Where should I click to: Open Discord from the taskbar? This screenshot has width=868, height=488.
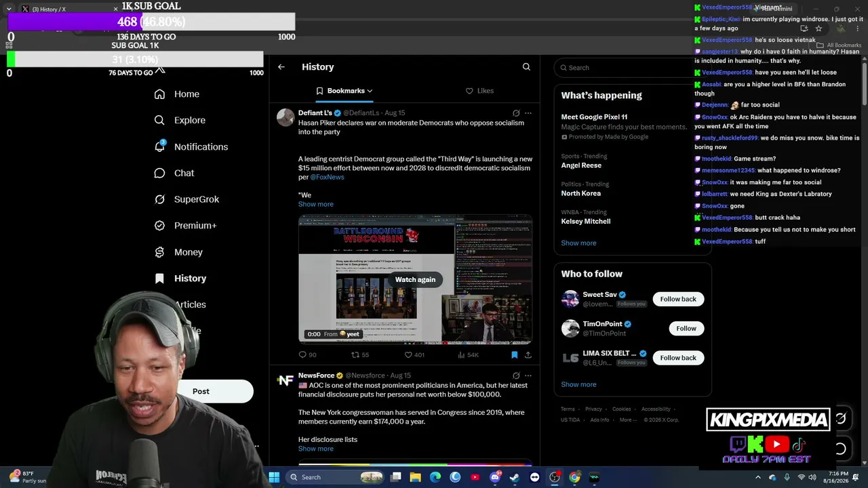495,477
